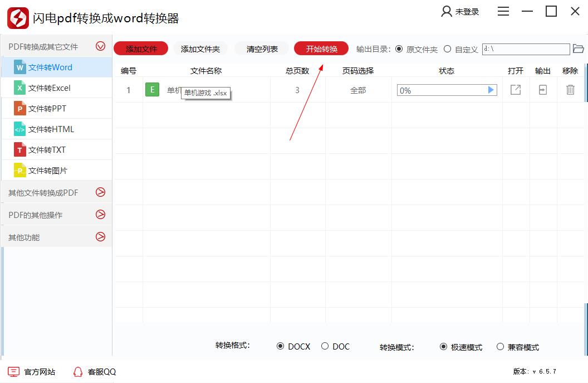Select 文件转Word in the sidebar
Screen dimensions: 588x383
pos(57,67)
